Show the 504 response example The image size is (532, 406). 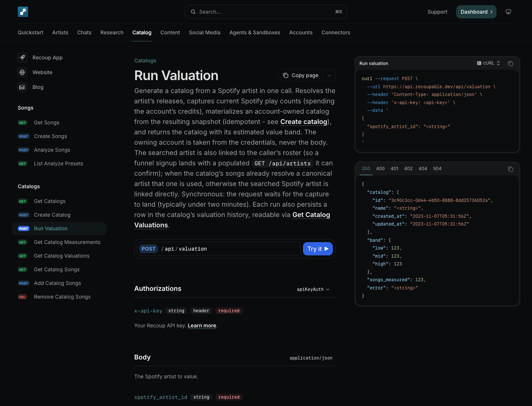point(437,169)
